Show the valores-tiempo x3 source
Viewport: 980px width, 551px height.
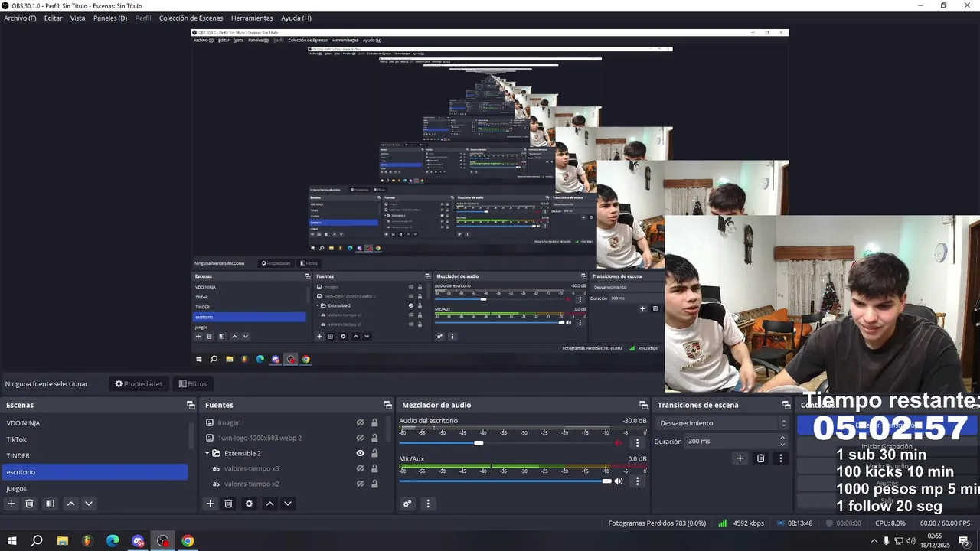360,468
